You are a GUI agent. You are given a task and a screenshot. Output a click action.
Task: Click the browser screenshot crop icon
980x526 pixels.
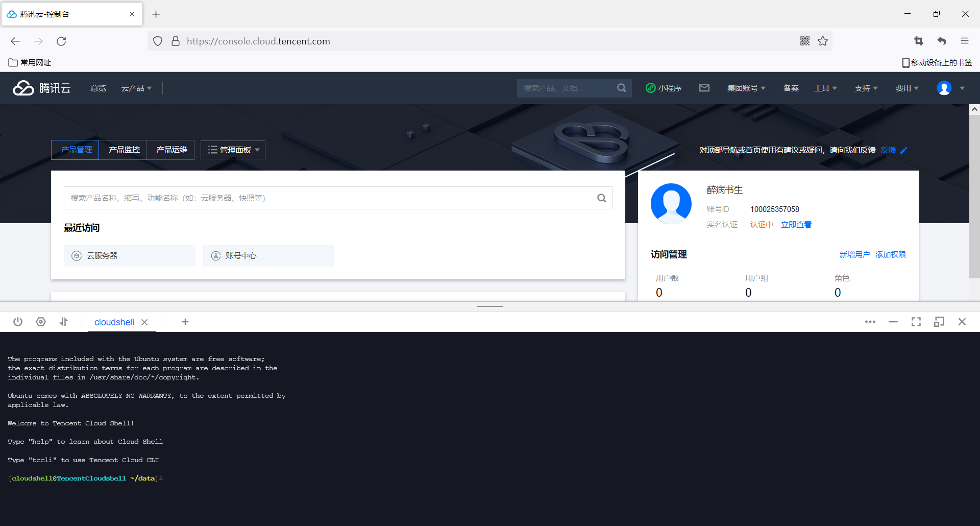click(x=919, y=41)
